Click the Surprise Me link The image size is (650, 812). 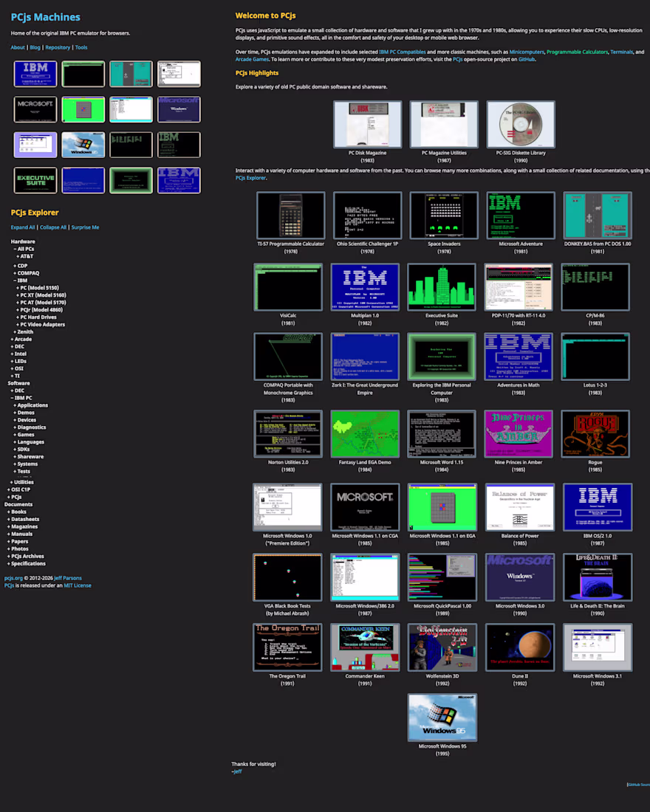tap(85, 227)
